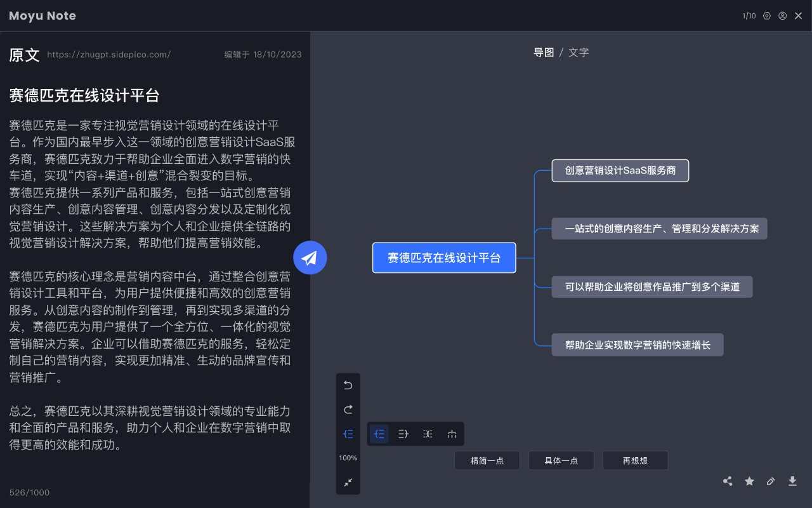Screen dimensions: 812x508
Task: Click the download icon at bottom right
Action: point(792,481)
